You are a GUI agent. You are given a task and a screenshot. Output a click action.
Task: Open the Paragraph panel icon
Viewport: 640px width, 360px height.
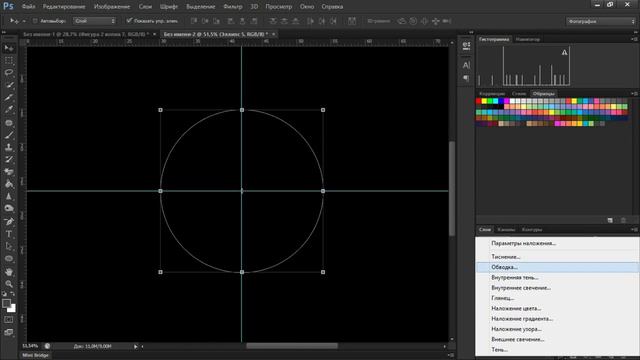coord(466,78)
